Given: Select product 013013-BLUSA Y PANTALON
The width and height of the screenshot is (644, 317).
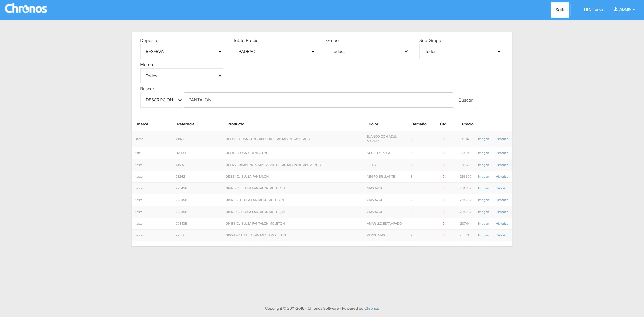Looking at the screenshot, I should click(x=247, y=153).
